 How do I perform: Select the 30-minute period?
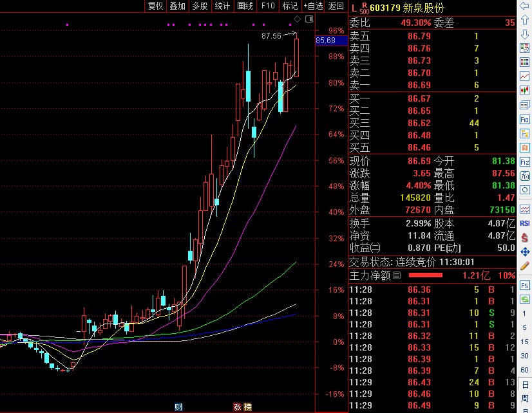pyautogui.click(x=524, y=356)
